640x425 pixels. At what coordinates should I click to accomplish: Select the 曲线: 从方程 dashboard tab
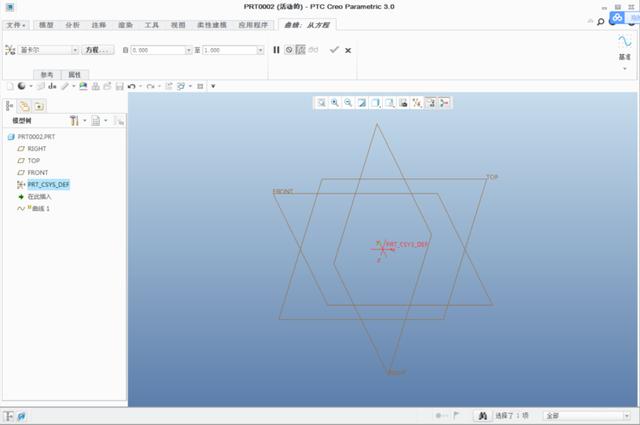point(307,25)
